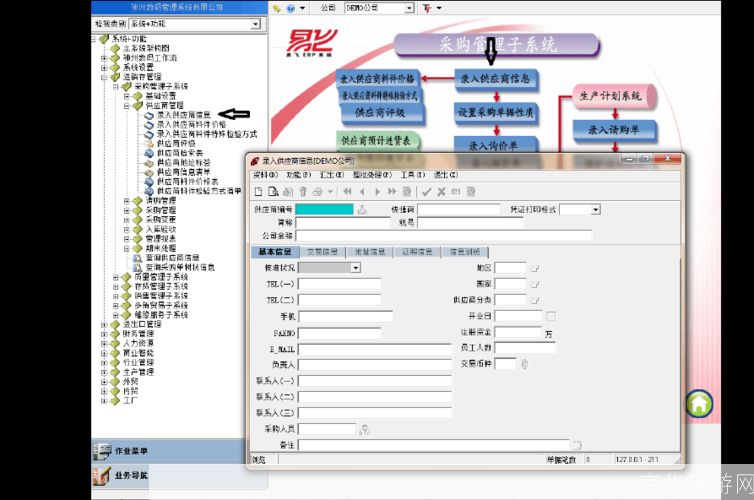This screenshot has width=754, height=500.
Task: Select 录入供应商料件价格 in the tree
Action: pos(191,125)
